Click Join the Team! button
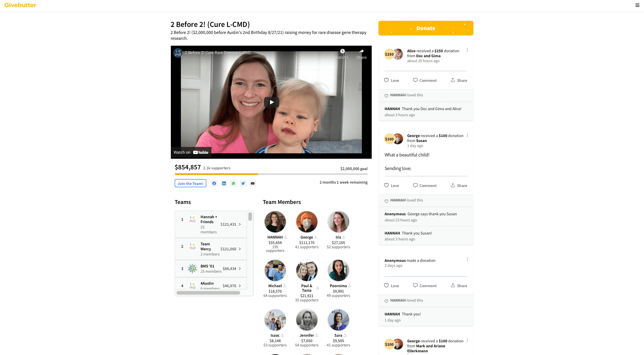 (x=190, y=183)
